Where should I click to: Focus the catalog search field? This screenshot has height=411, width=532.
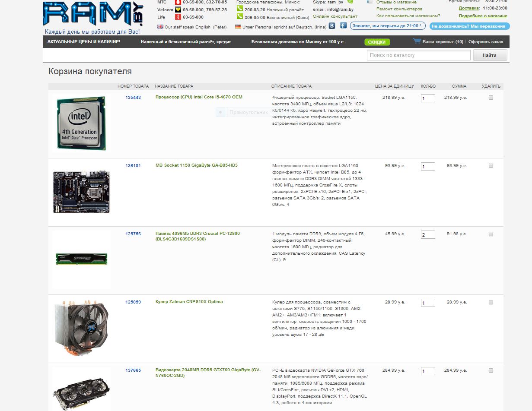[x=419, y=55]
